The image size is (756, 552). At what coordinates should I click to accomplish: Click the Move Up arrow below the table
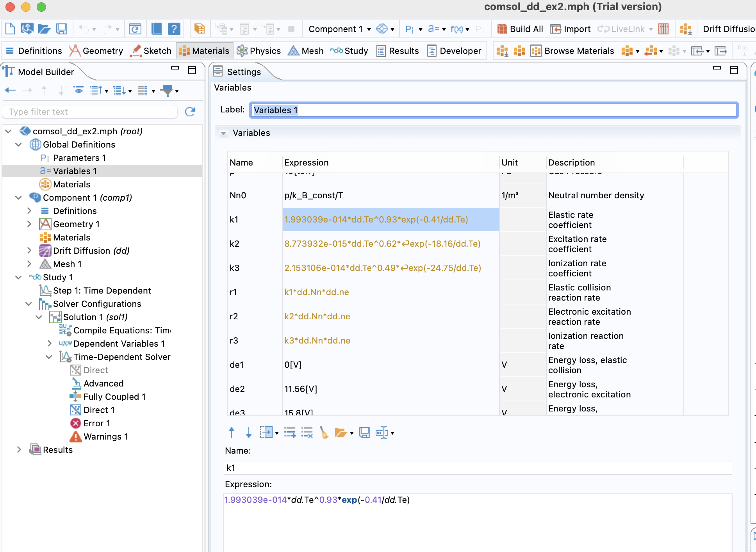[231, 433]
